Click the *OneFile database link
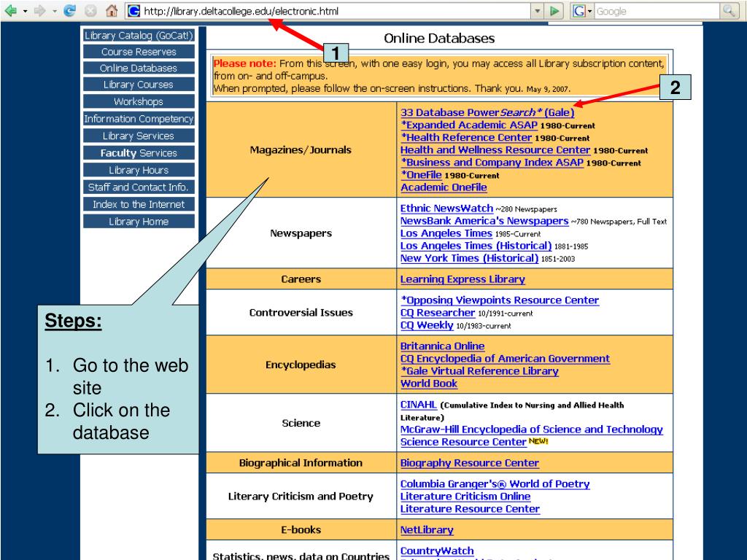The height and width of the screenshot is (560, 747). tap(421, 174)
